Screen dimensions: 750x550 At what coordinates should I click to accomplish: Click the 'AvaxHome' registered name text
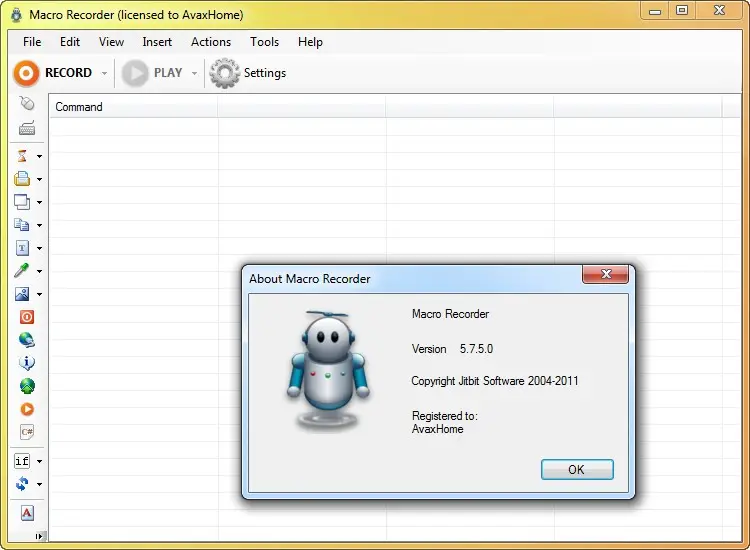(x=438, y=429)
